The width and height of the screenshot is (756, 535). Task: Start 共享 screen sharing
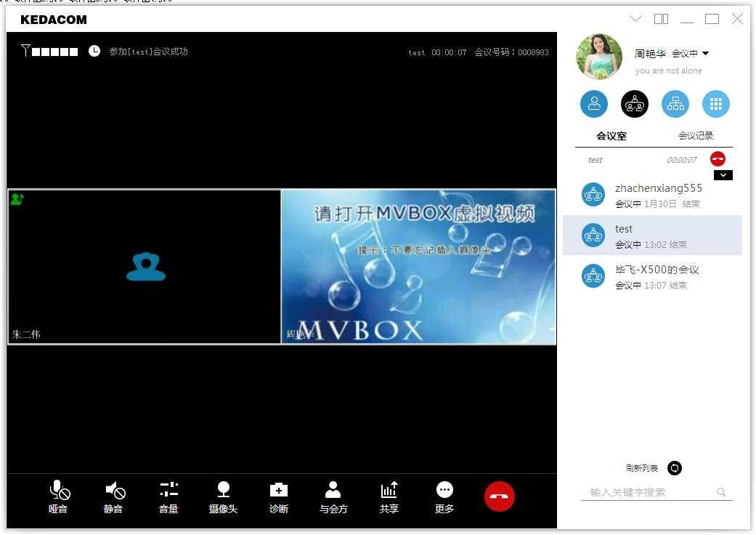pos(389,497)
